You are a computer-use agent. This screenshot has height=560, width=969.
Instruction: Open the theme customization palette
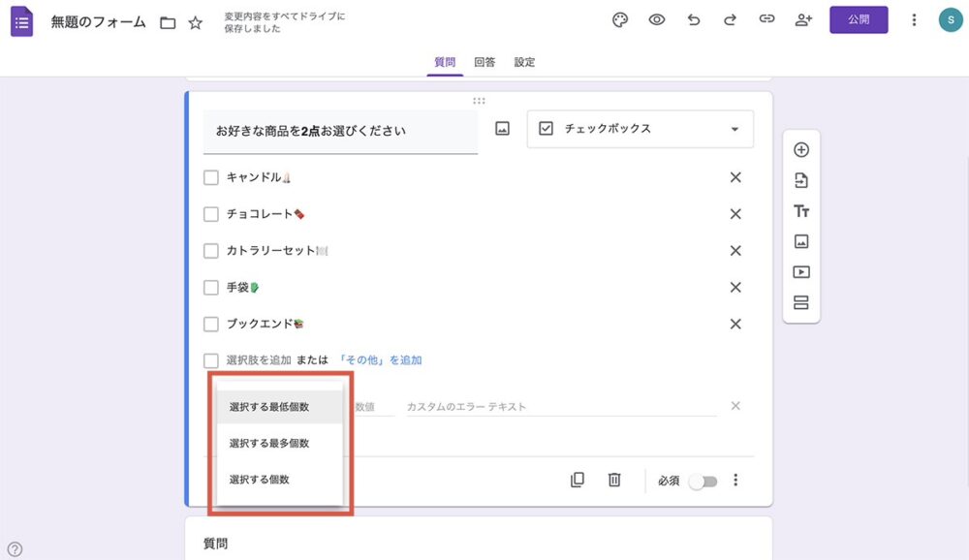(x=620, y=19)
